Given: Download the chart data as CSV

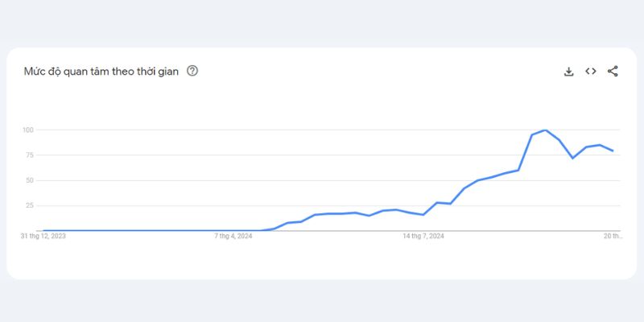Looking at the screenshot, I should click(568, 71).
